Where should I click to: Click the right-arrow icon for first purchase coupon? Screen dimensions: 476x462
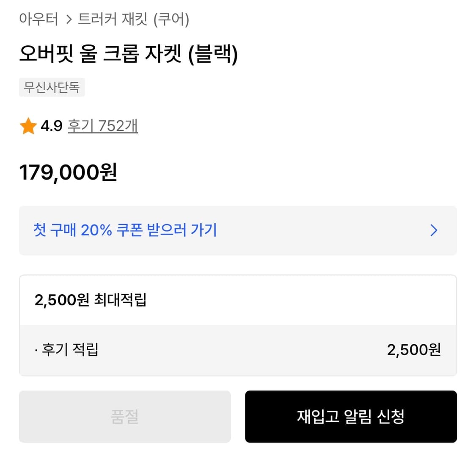pos(434,230)
